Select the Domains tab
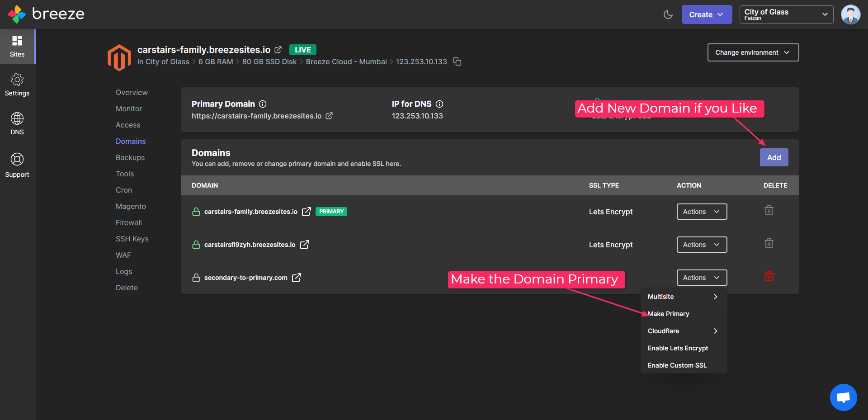Viewport: 868px width, 420px height. (x=131, y=141)
